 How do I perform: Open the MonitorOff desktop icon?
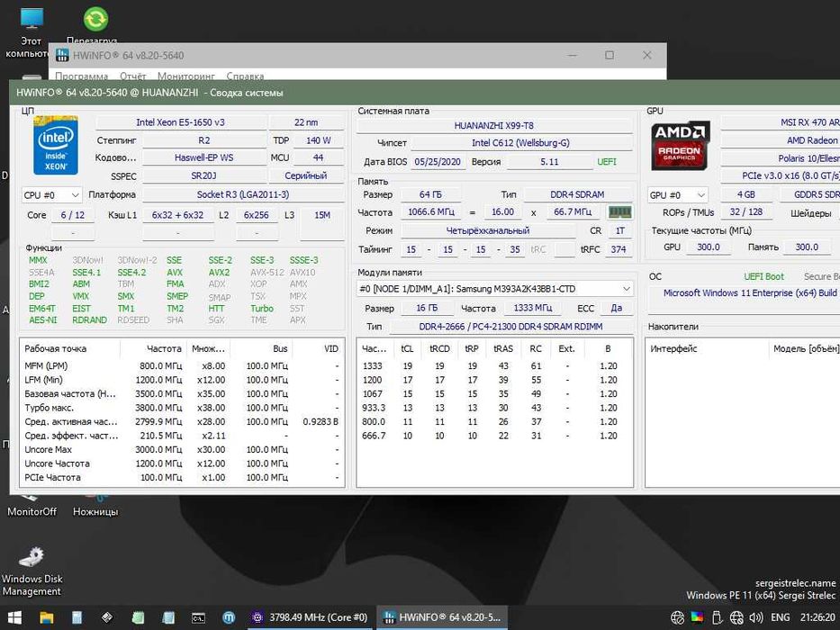coord(32,506)
